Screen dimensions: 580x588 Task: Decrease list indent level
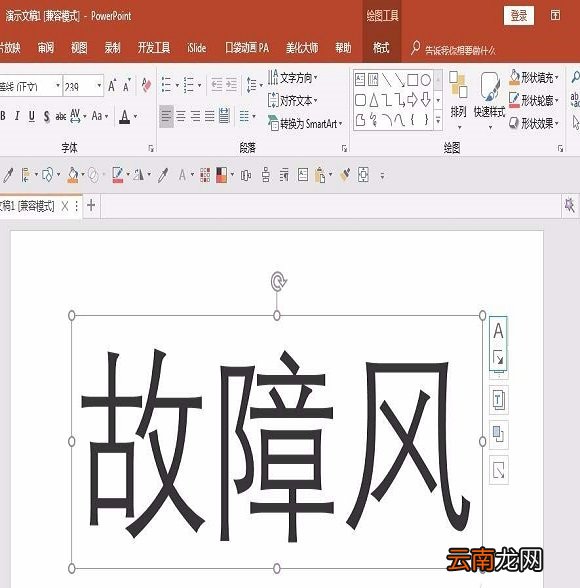pos(217,85)
